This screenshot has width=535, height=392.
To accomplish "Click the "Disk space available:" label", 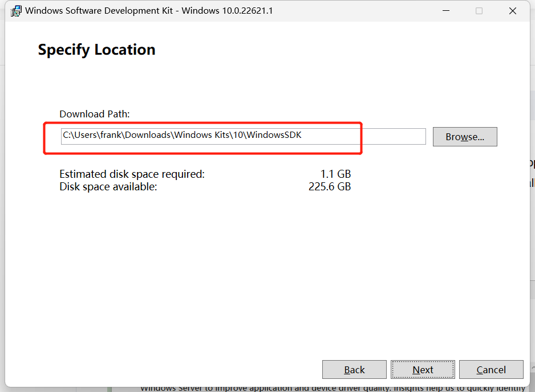I will pyautogui.click(x=108, y=186).
